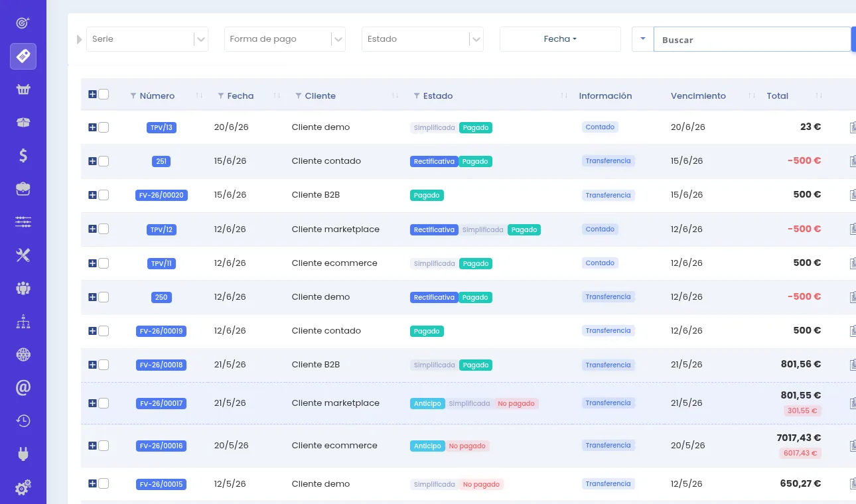Open the history clock sidebar icon
856x504 pixels.
tap(23, 421)
